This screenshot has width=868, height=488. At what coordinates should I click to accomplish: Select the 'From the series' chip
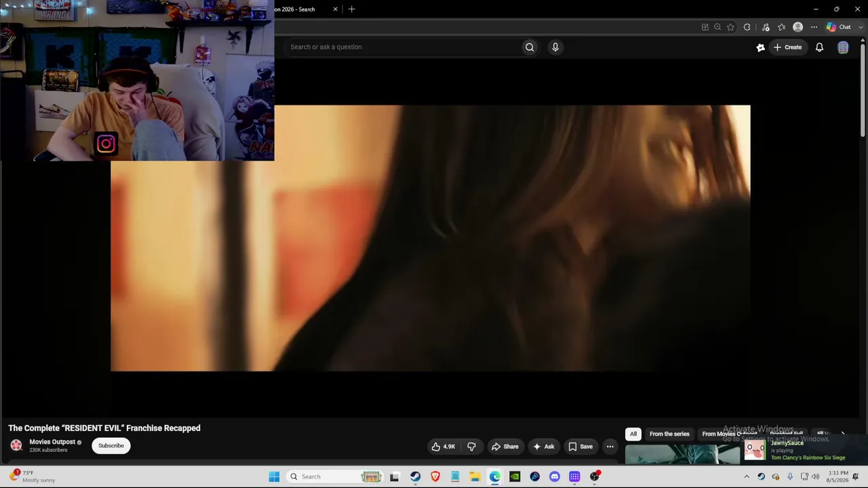click(669, 434)
